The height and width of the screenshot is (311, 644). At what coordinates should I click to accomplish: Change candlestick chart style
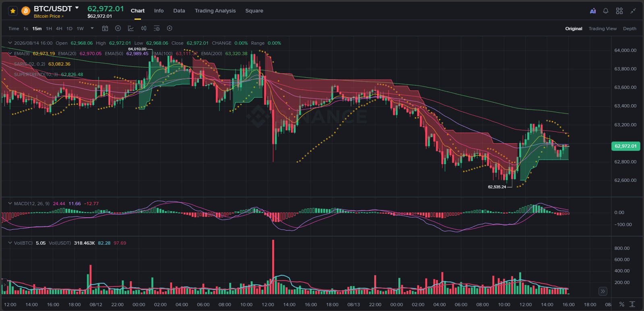pos(144,28)
